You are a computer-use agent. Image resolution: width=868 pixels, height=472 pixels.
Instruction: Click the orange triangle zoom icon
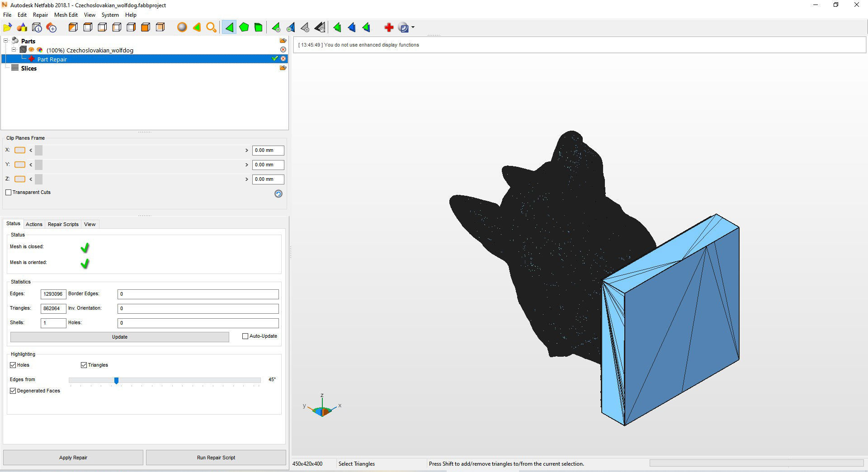click(x=197, y=28)
